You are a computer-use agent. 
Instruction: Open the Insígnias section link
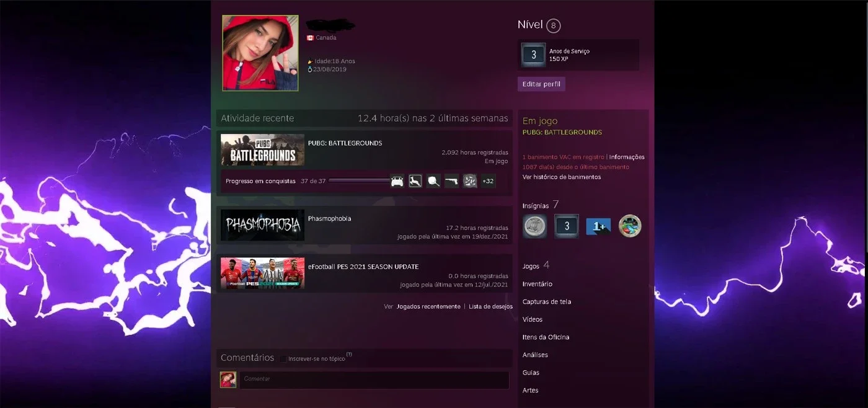(x=536, y=205)
